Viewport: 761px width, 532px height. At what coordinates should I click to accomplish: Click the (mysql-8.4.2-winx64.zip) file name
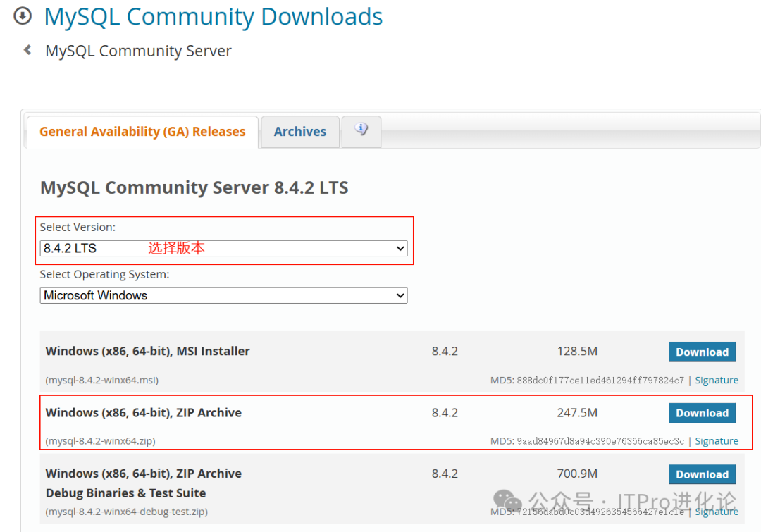[101, 440]
